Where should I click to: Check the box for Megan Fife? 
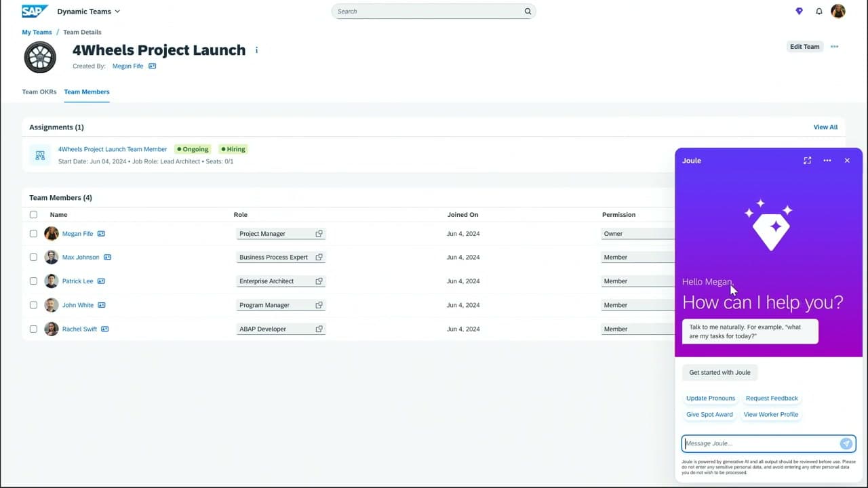(x=33, y=234)
